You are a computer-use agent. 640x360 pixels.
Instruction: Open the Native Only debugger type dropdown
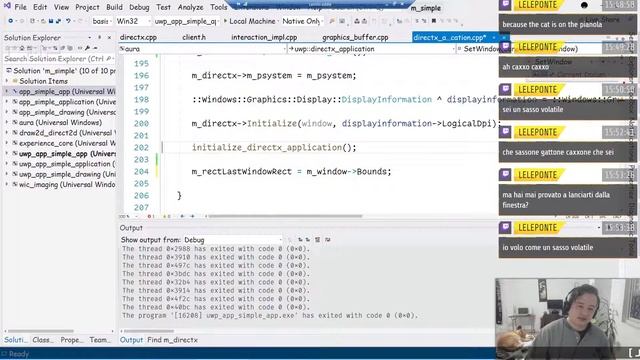[302, 21]
